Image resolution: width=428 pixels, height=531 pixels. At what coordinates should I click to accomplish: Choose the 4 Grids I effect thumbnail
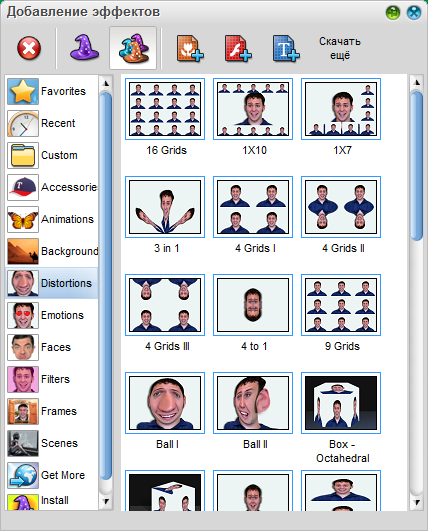pos(253,207)
